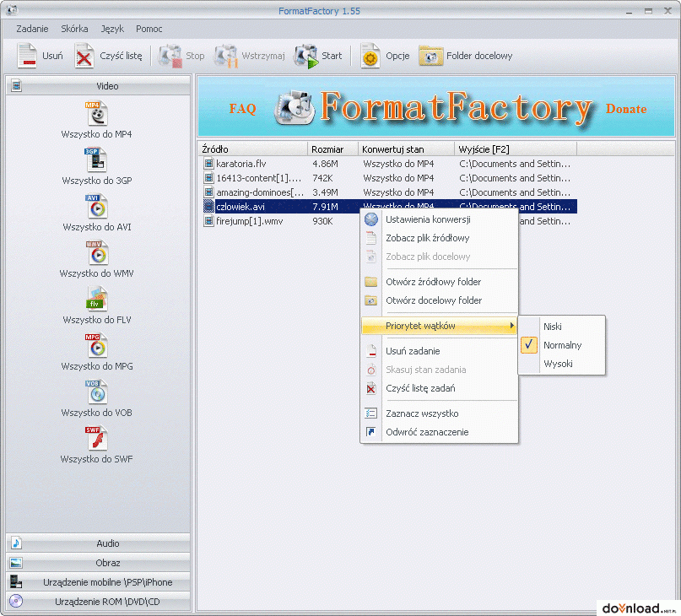Click the Czyść listę red X icon
The width and height of the screenshot is (681, 616).
[x=84, y=56]
